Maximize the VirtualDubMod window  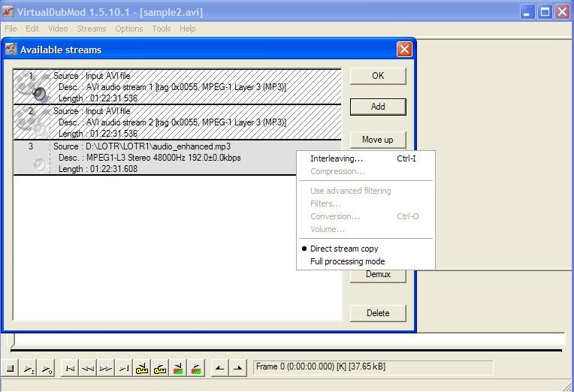click(x=545, y=12)
